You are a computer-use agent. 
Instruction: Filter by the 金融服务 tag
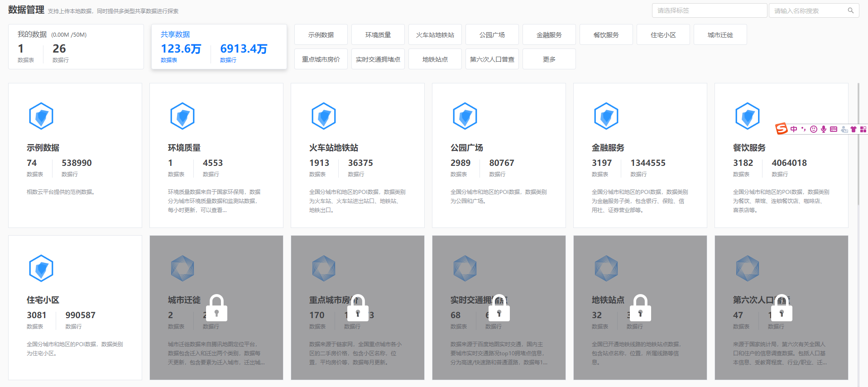pyautogui.click(x=549, y=34)
